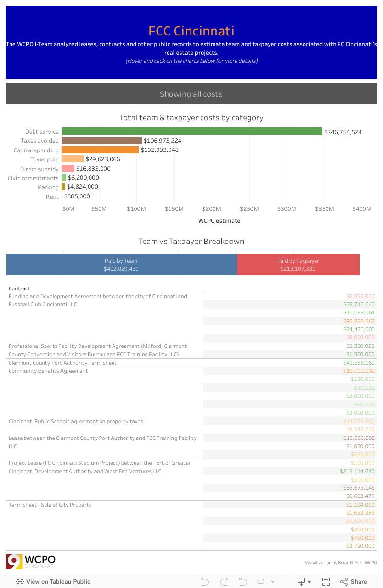Click the $88,673,145 table value
This screenshot has height=588, width=383.
pyautogui.click(x=359, y=488)
